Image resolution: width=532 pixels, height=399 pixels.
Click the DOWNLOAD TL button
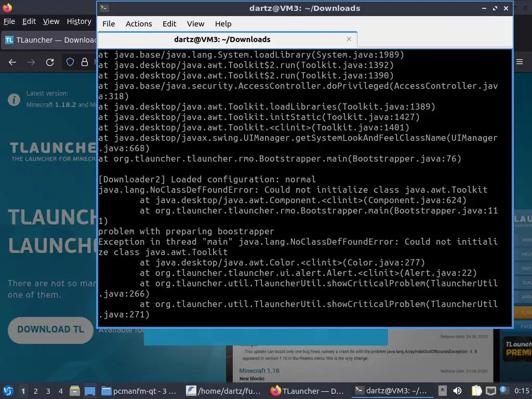click(50, 329)
